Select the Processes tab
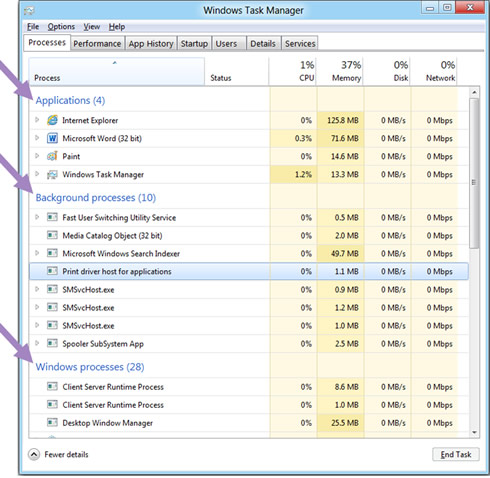Image resolution: width=490 pixels, height=478 pixels. [x=47, y=43]
